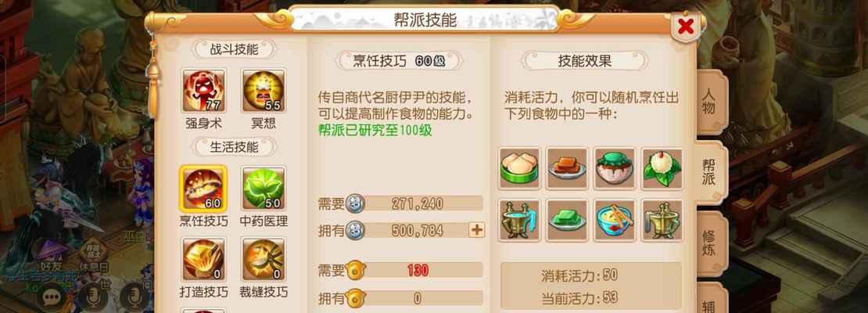Viewport: 868px width, 313px height.
Task: Close the 帮派技能 window
Action: (x=685, y=26)
